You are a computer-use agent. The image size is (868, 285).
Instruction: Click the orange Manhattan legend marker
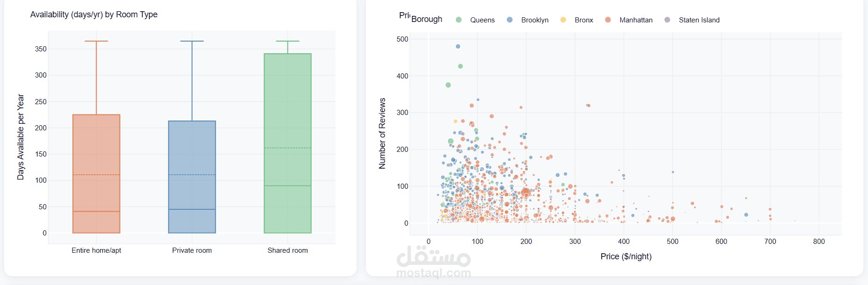coord(608,20)
